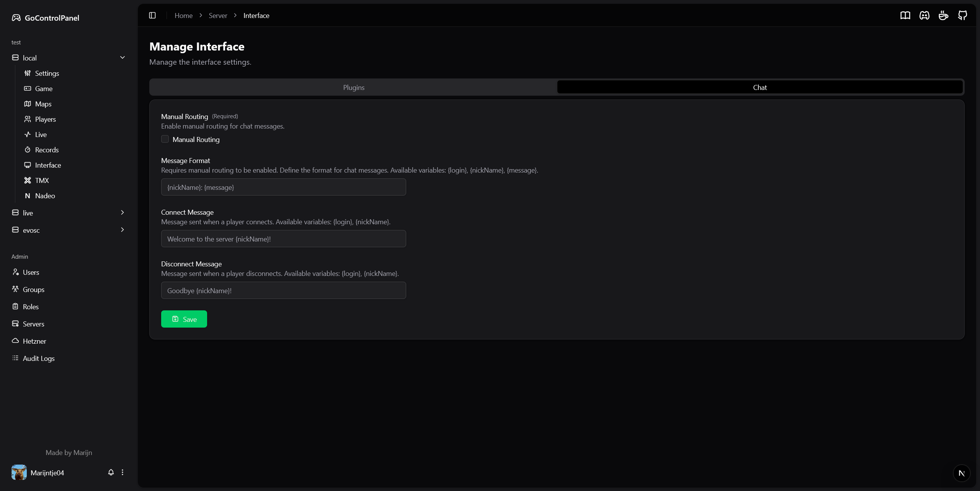Click the Disconnect Message input field

283,290
